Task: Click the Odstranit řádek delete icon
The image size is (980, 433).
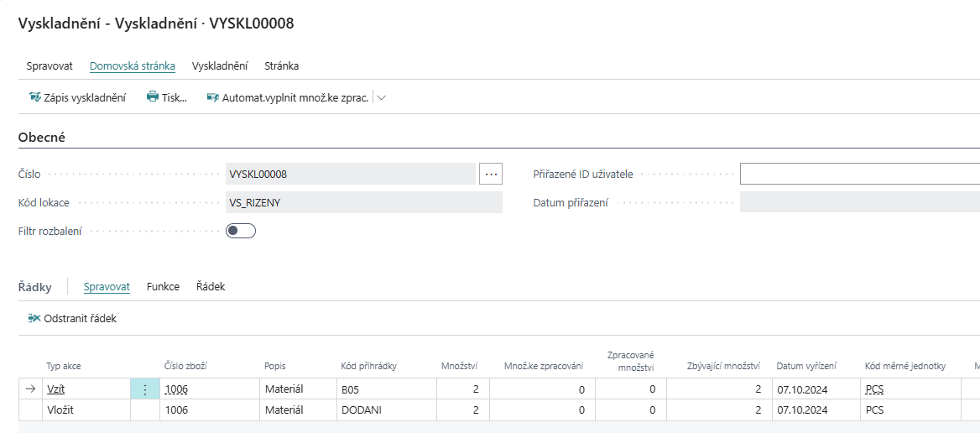Action: tap(34, 318)
